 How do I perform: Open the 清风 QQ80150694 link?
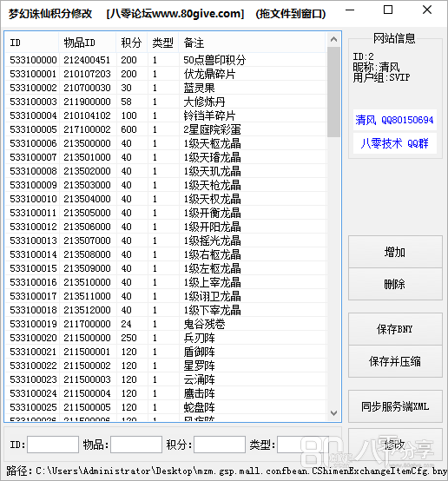(395, 120)
